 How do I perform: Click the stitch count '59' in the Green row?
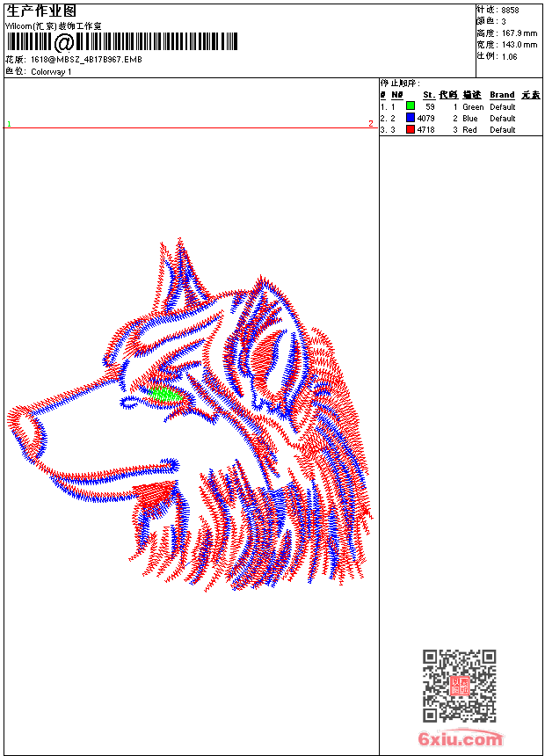430,106
